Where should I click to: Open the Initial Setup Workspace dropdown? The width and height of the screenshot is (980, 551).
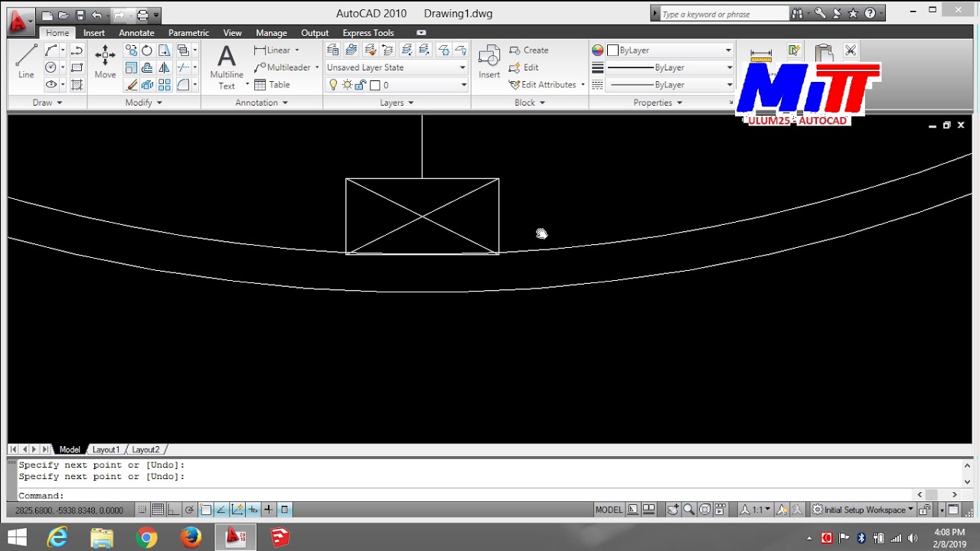pos(864,510)
